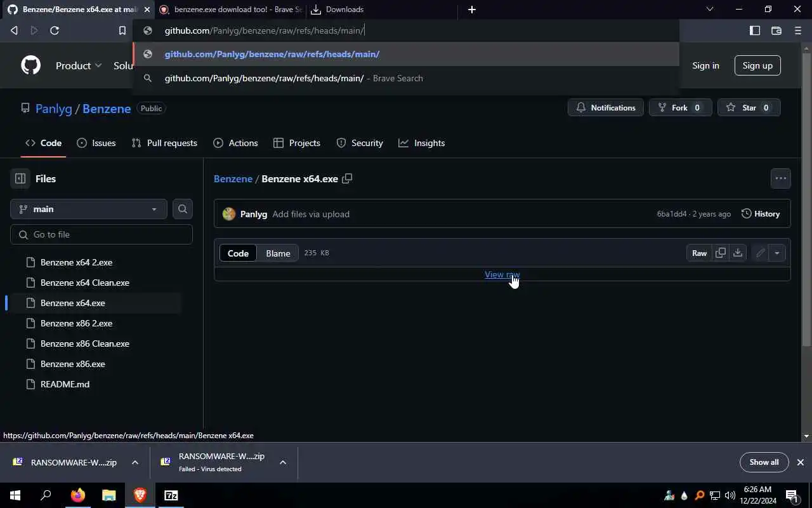Open the Insights tab
The image size is (812, 508).
(422, 143)
